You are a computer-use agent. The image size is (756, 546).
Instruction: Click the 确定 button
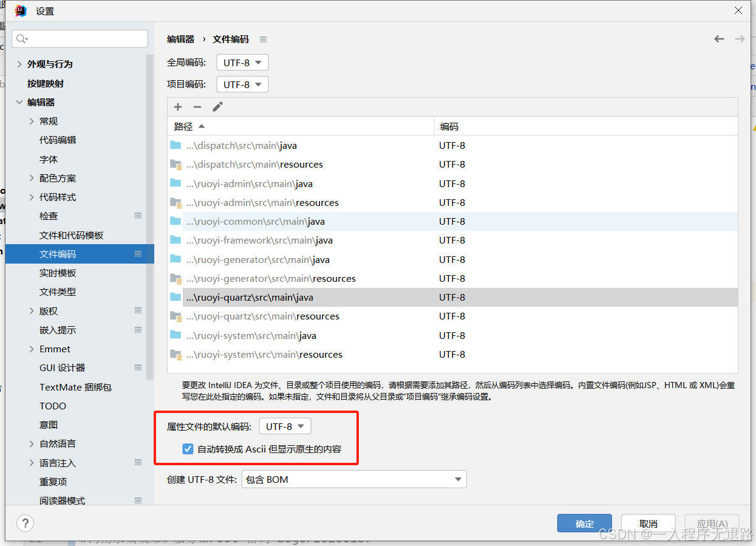coord(585,524)
